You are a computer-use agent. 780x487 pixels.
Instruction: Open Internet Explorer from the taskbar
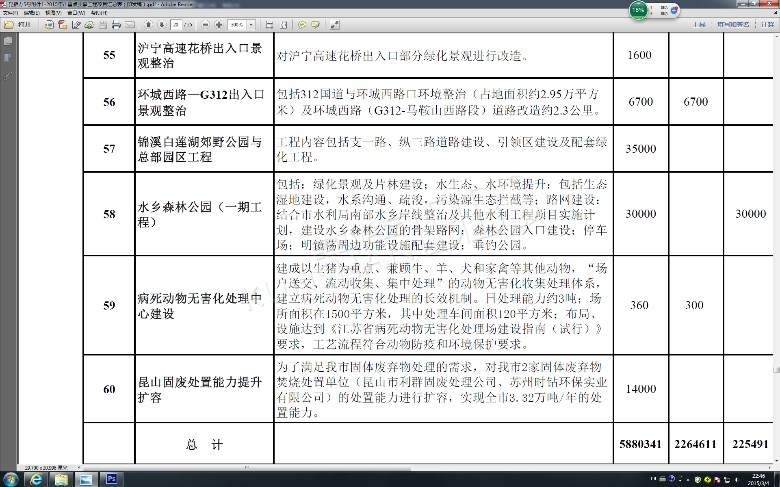tap(36, 479)
